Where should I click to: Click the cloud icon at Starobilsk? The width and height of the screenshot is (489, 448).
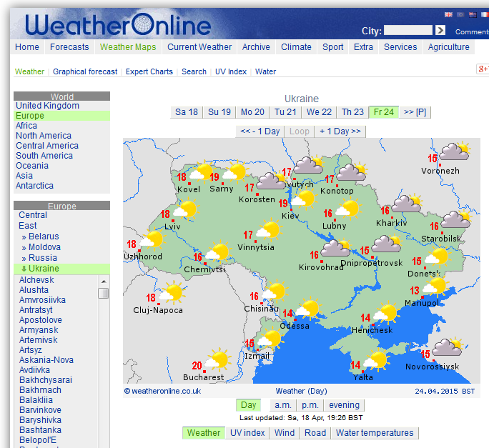coord(456,219)
